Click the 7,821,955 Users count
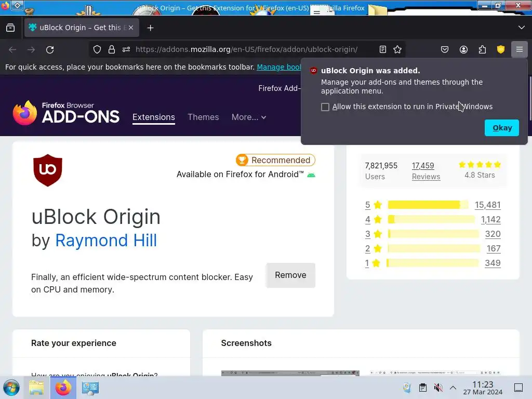 coord(381,171)
